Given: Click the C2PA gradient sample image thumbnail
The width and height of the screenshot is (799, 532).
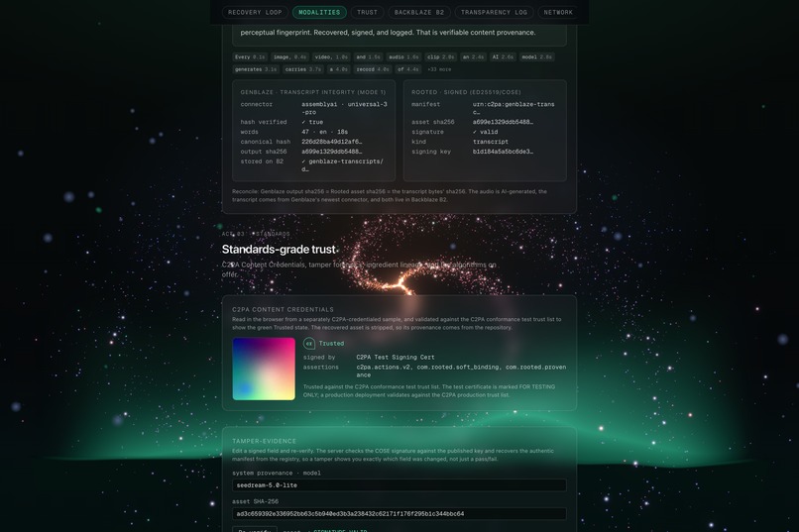Looking at the screenshot, I should tap(264, 369).
